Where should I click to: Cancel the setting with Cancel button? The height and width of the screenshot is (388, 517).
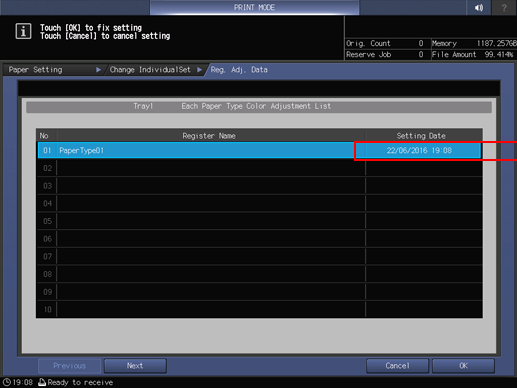point(397,366)
